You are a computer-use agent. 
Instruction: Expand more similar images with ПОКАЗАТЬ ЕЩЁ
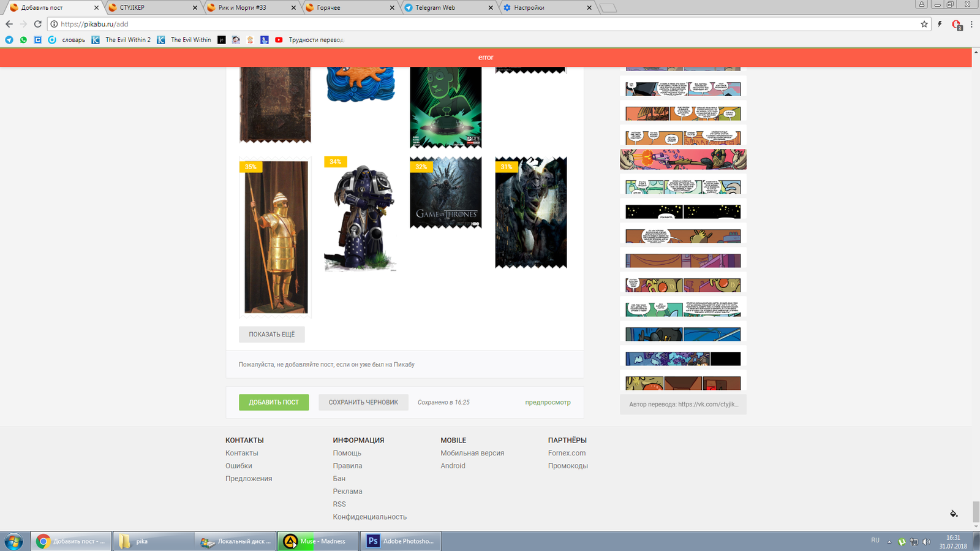[x=271, y=335]
